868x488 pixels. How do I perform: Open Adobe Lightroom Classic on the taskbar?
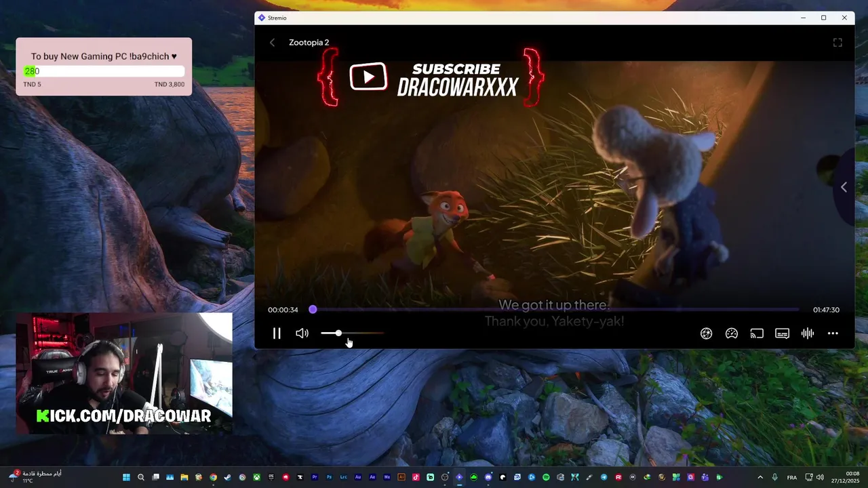tap(343, 477)
